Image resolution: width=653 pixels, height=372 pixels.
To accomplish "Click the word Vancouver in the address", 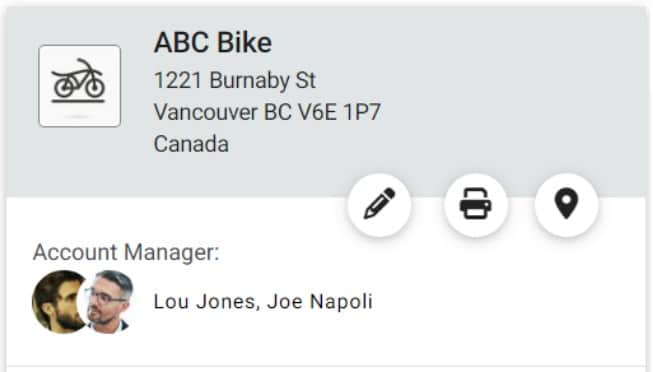I will coord(206,112).
